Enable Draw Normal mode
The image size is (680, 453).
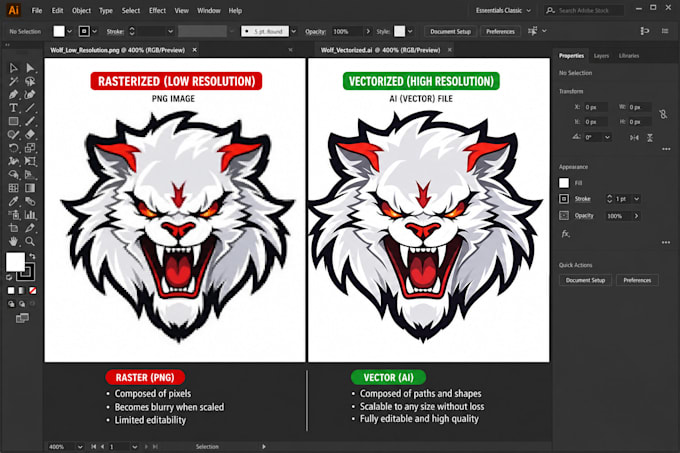click(11, 304)
